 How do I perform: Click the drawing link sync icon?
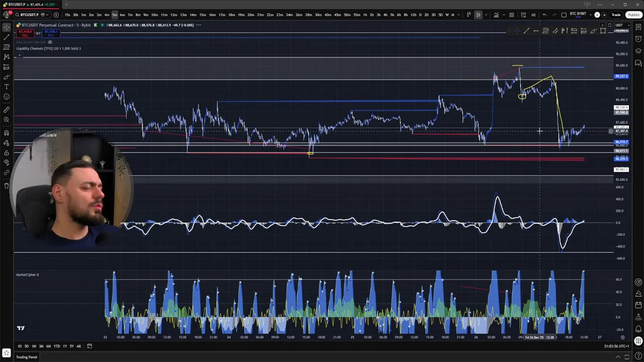click(7, 172)
